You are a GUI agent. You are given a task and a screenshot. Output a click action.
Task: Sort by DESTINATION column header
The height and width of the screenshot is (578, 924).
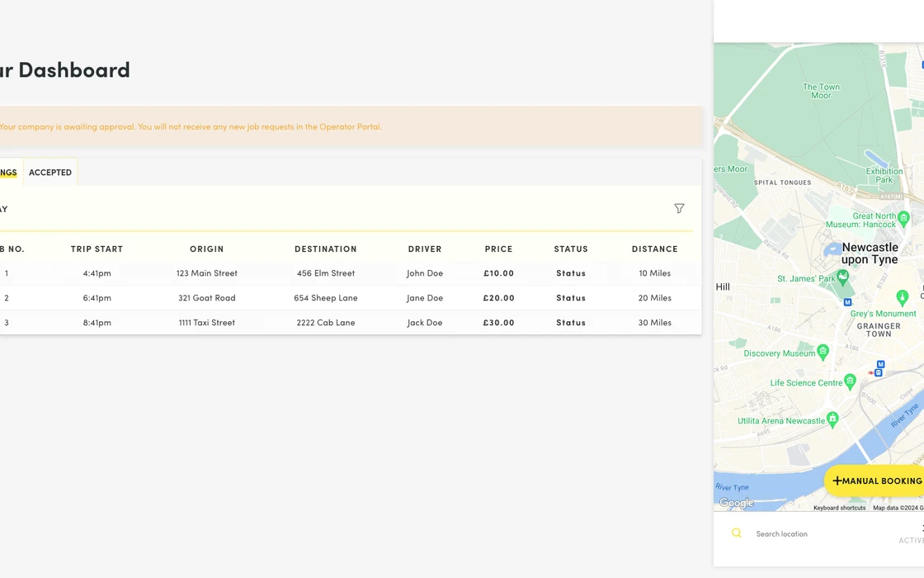click(326, 249)
